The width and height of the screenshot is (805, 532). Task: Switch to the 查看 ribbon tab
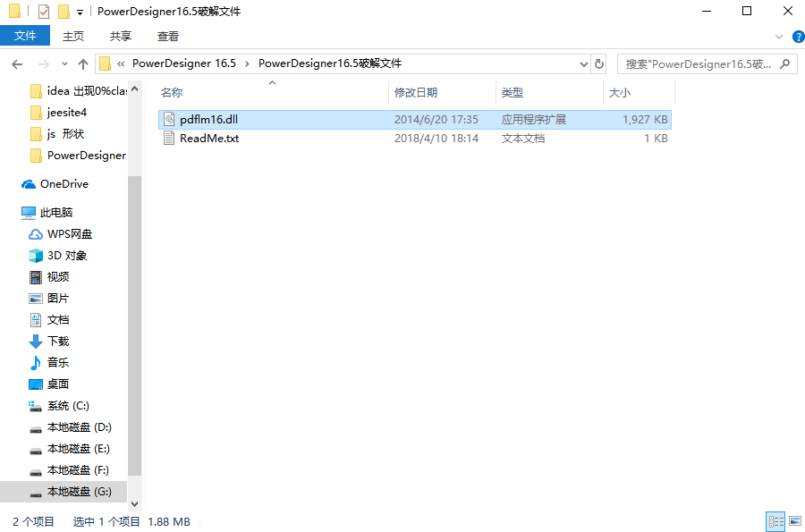click(168, 36)
